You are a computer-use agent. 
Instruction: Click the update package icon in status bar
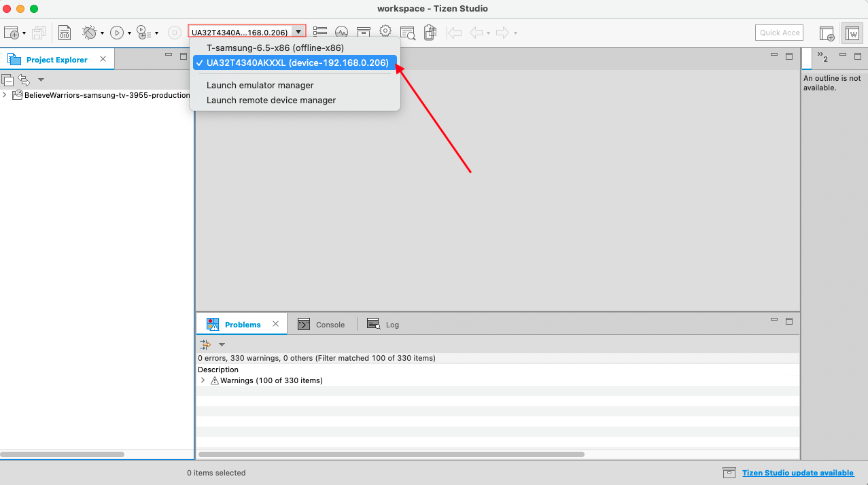[729, 473]
